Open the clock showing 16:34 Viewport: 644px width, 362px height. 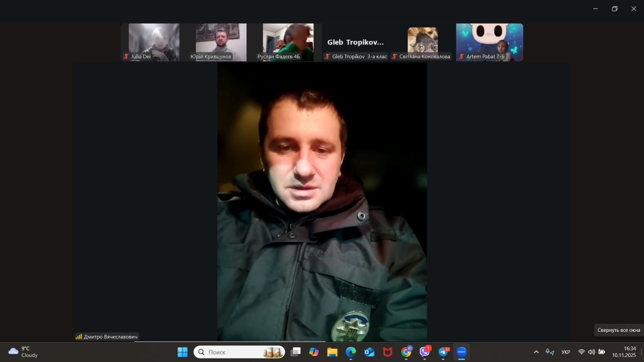(x=624, y=351)
